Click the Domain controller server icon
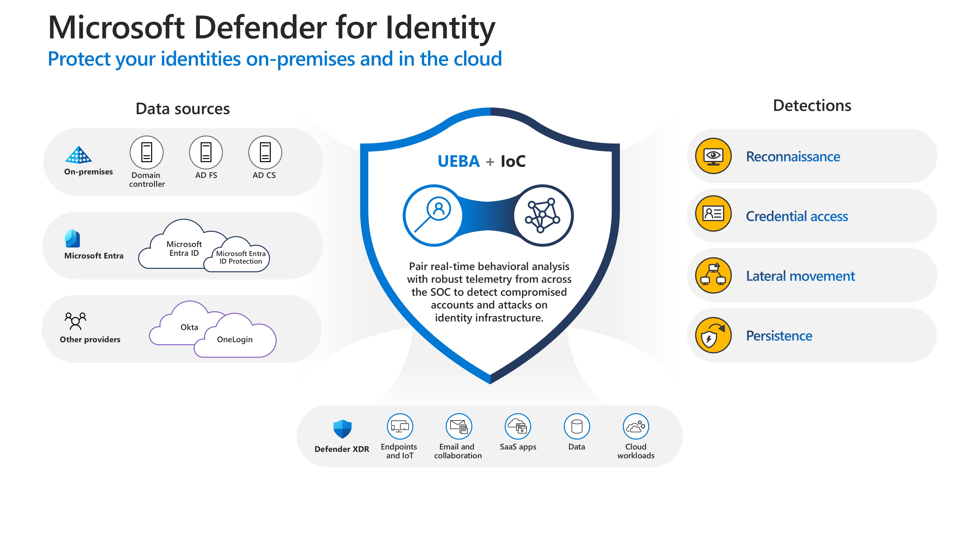 (x=147, y=152)
